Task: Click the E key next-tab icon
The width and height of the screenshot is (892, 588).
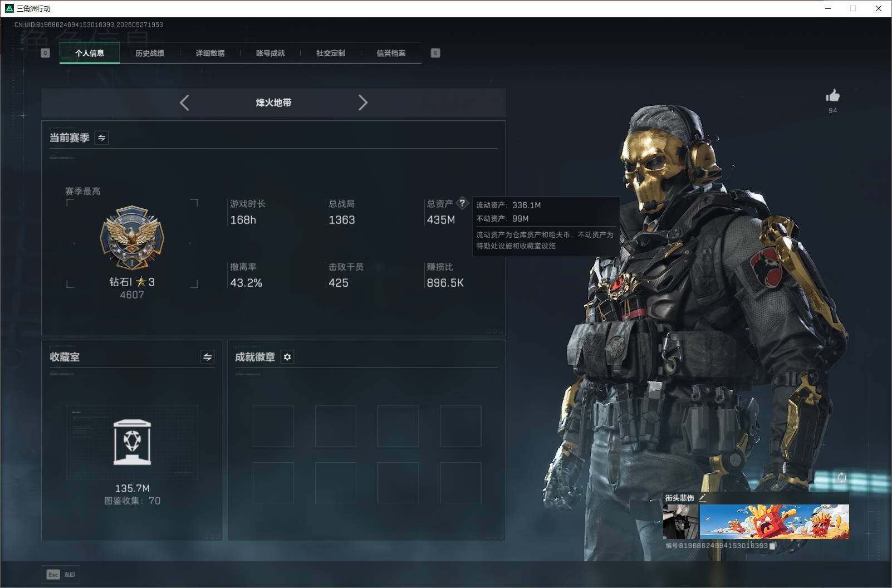Action: click(435, 53)
